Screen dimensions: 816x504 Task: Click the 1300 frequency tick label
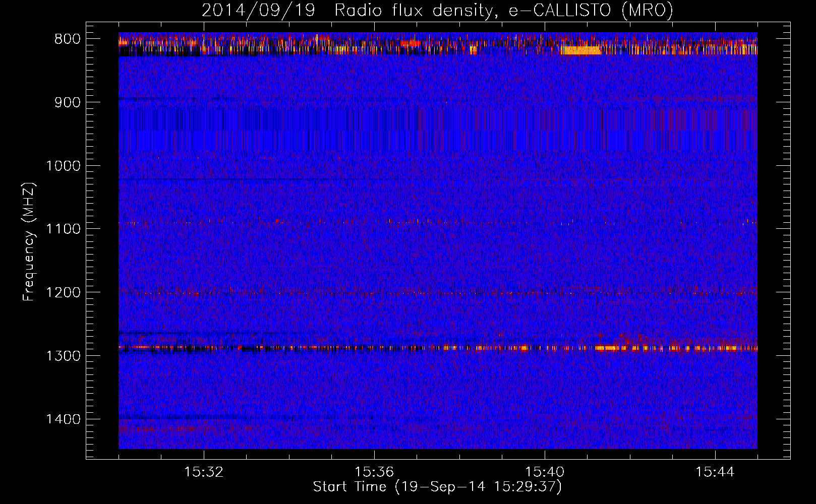[63, 356]
